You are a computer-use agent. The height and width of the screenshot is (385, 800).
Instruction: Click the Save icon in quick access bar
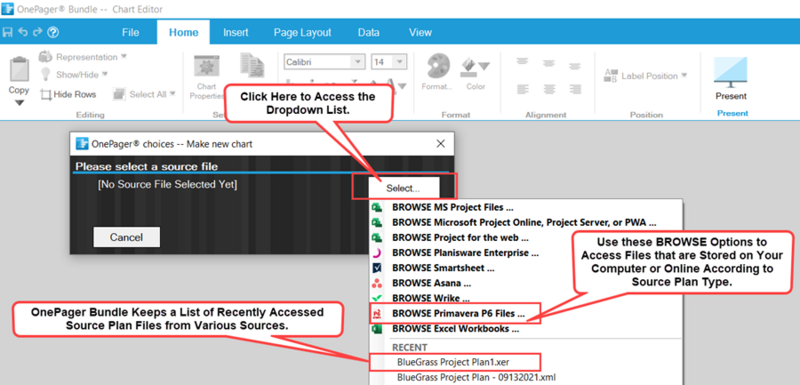pyautogui.click(x=7, y=32)
